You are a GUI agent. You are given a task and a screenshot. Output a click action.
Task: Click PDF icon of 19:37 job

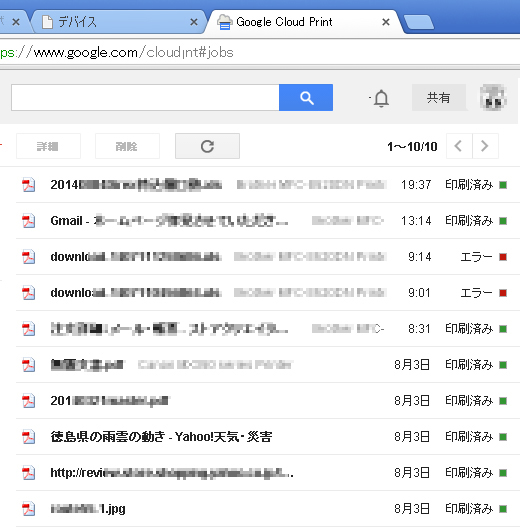(x=29, y=185)
